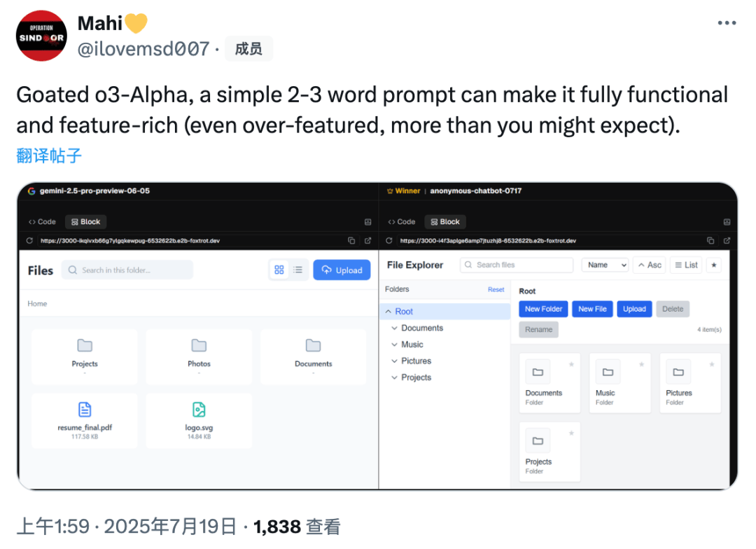Click the blue Upload button in Files

point(342,270)
